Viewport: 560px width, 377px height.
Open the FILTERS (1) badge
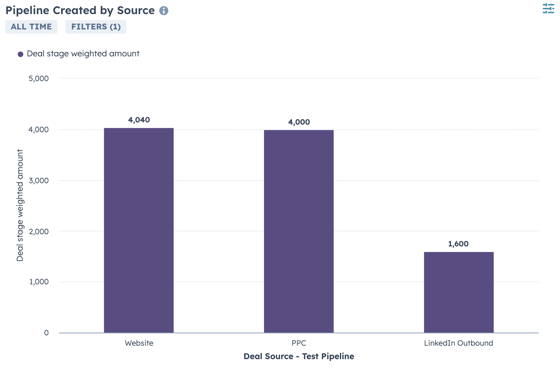pyautogui.click(x=96, y=27)
